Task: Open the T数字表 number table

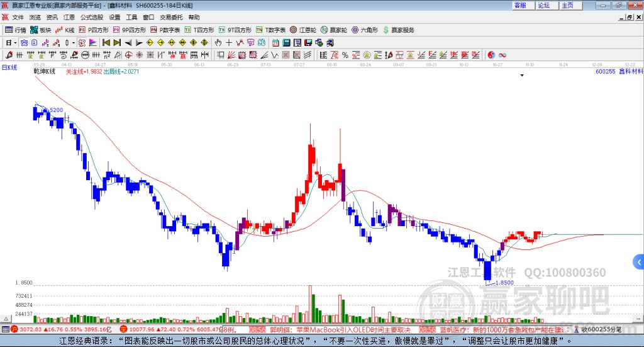Action: pos(270,30)
